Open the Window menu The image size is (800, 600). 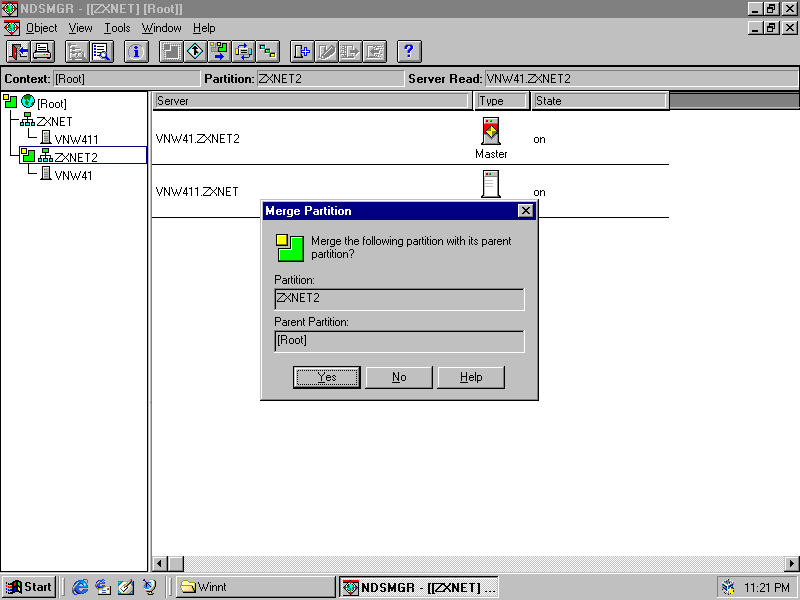click(161, 28)
